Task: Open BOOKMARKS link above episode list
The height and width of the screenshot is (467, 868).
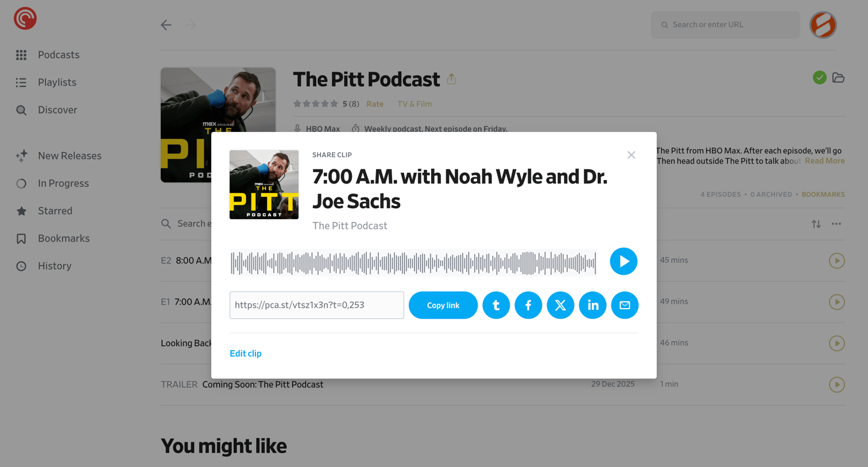Action: [823, 194]
